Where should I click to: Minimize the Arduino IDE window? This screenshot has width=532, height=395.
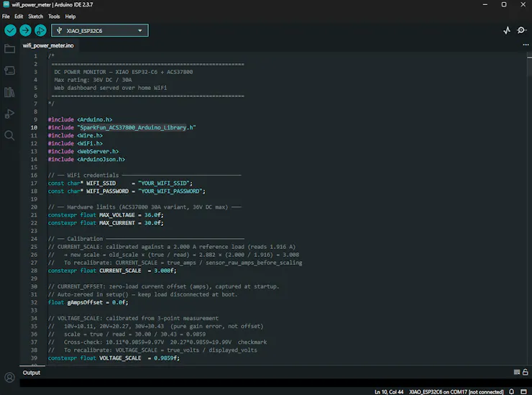(x=485, y=5)
